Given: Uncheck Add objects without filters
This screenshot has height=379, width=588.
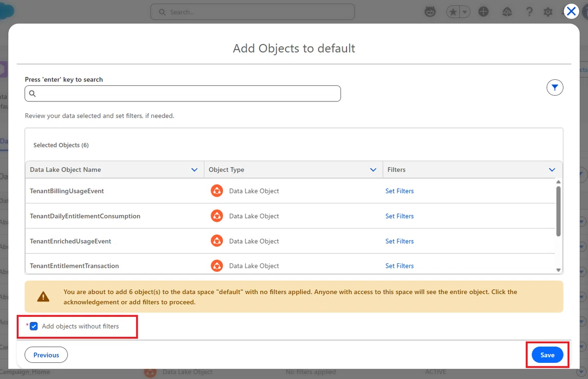Looking at the screenshot, I should pos(34,326).
